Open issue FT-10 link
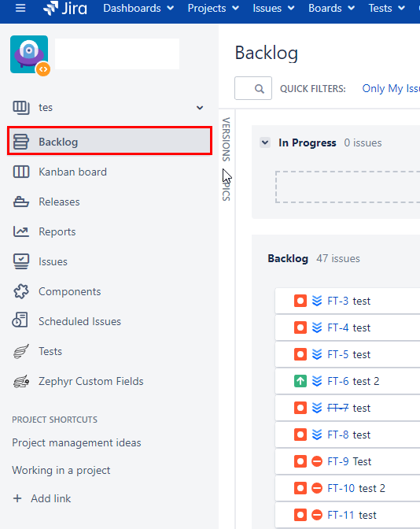This screenshot has height=529, width=420. click(x=341, y=488)
